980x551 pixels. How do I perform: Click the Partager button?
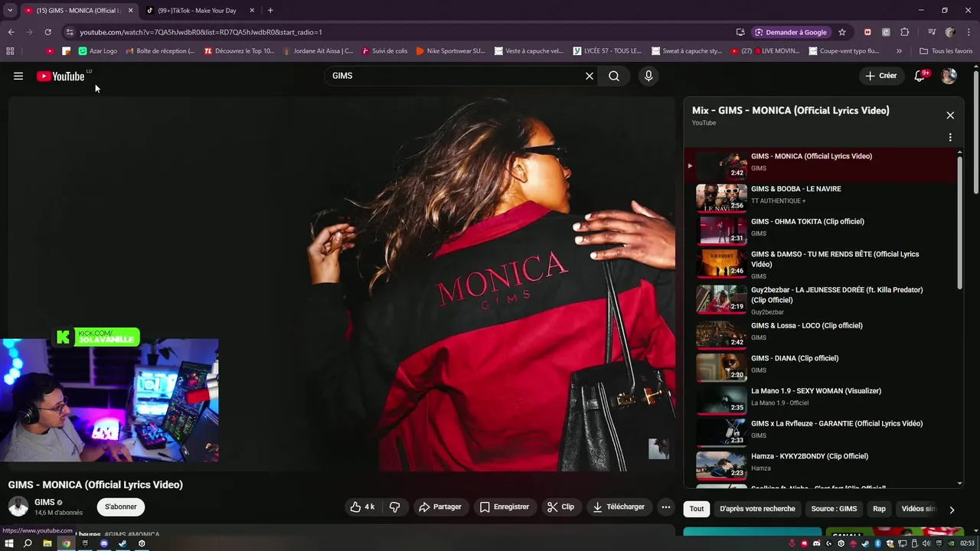[440, 507]
